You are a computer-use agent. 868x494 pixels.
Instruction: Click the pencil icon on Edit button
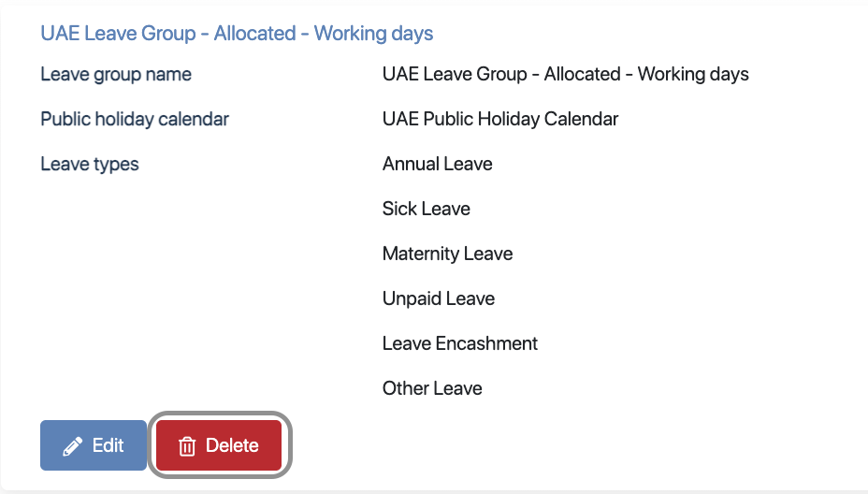73,446
